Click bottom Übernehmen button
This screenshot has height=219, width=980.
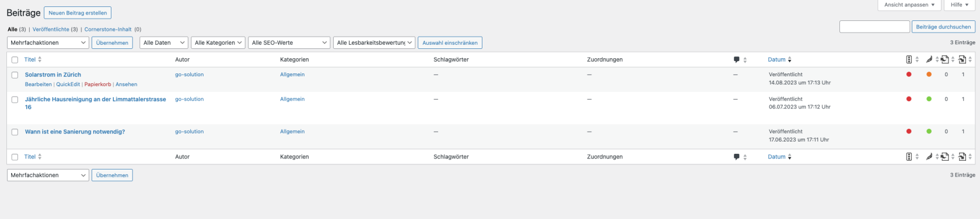pyautogui.click(x=112, y=175)
